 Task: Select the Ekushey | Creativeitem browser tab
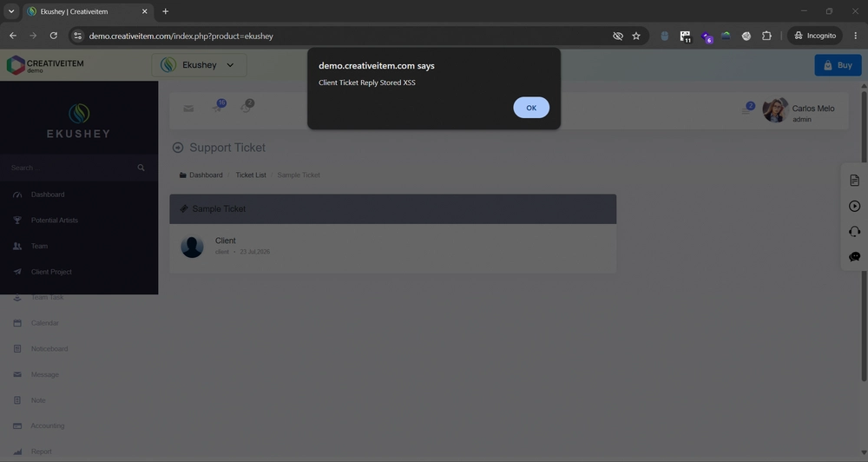(x=88, y=11)
